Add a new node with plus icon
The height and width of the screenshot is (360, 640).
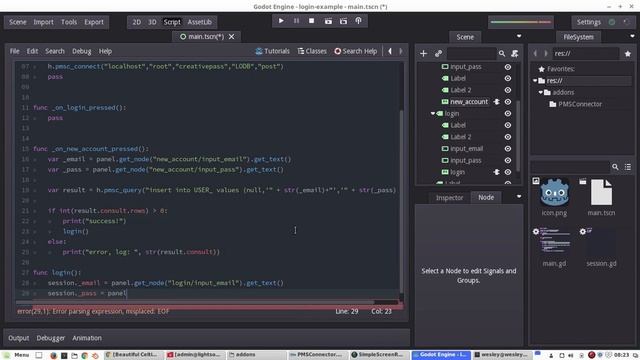423,53
